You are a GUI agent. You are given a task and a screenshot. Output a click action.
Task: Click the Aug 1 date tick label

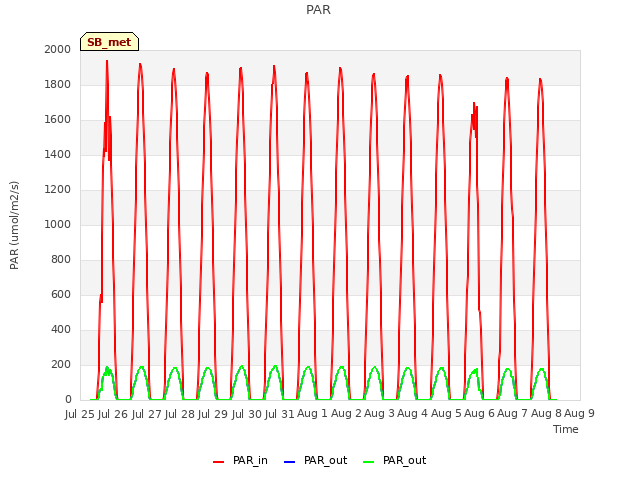(313, 413)
